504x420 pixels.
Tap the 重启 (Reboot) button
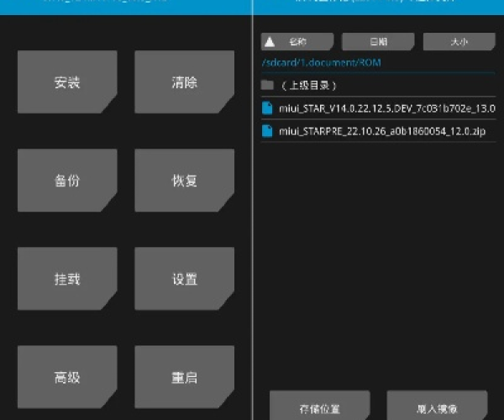pyautogui.click(x=184, y=377)
